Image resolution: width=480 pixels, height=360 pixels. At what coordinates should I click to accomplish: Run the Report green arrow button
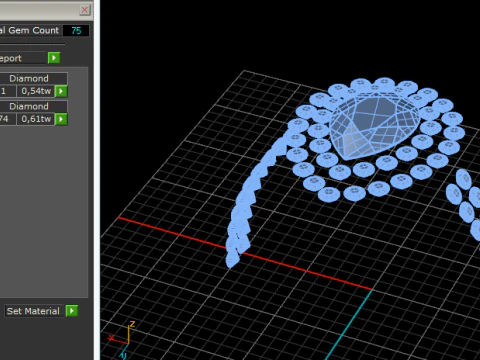point(54,58)
